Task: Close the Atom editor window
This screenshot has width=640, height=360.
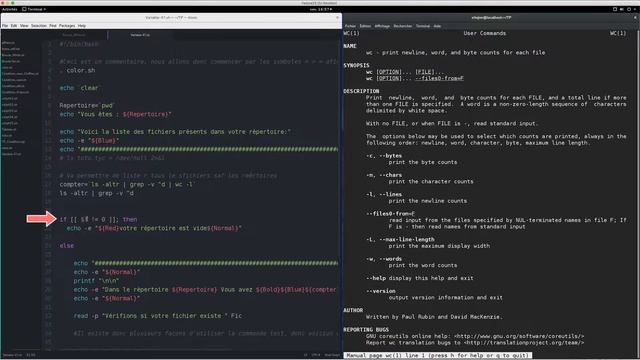Action: click(x=337, y=18)
